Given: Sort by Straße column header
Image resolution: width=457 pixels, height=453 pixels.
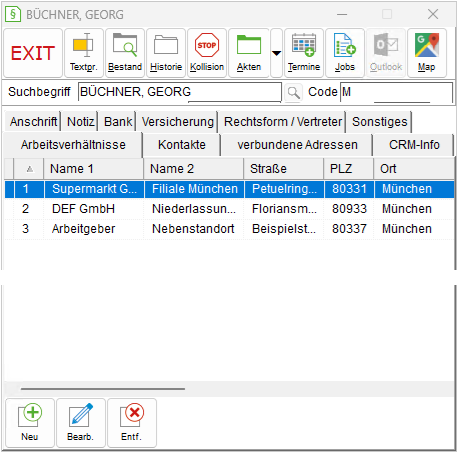Looking at the screenshot, I should 284,169.
